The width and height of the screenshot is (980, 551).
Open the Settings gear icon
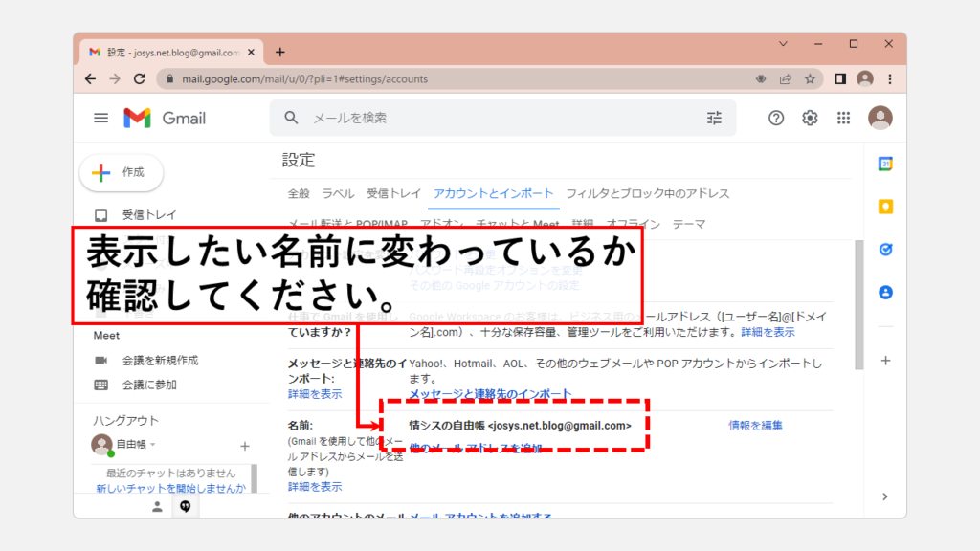click(x=810, y=118)
